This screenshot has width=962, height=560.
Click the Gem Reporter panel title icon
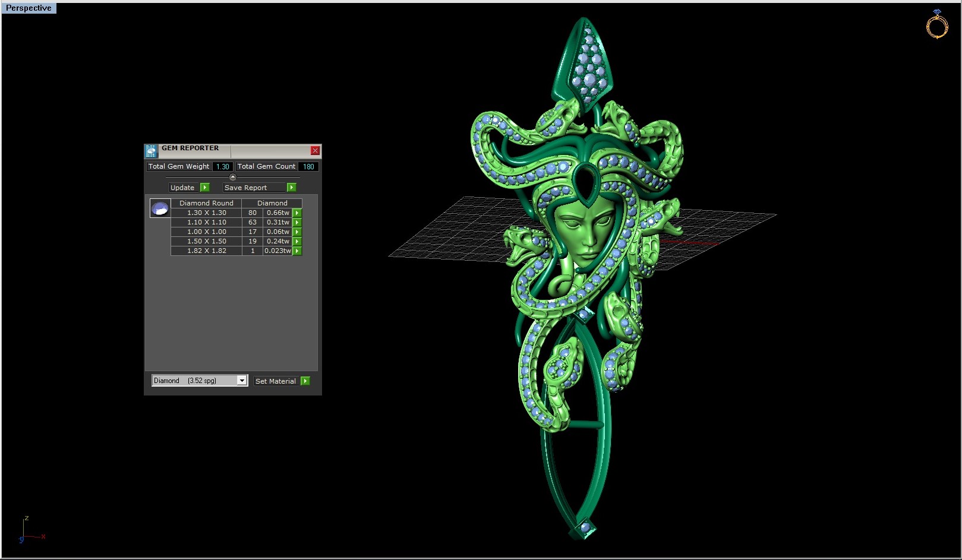click(151, 151)
